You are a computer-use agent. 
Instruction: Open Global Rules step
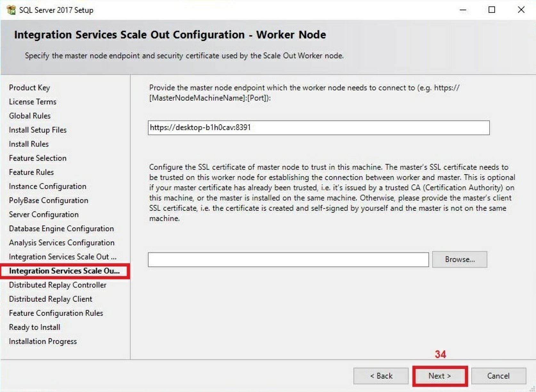click(x=30, y=116)
